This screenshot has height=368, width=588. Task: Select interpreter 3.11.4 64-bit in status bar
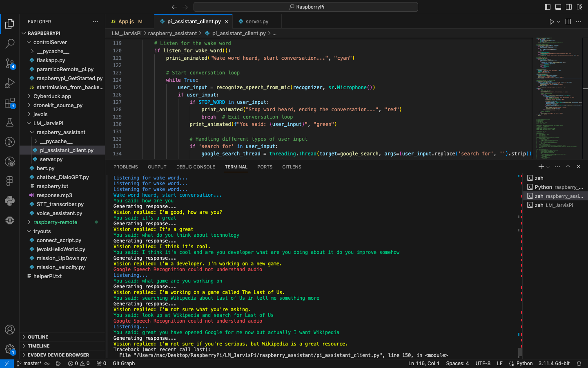point(554,364)
